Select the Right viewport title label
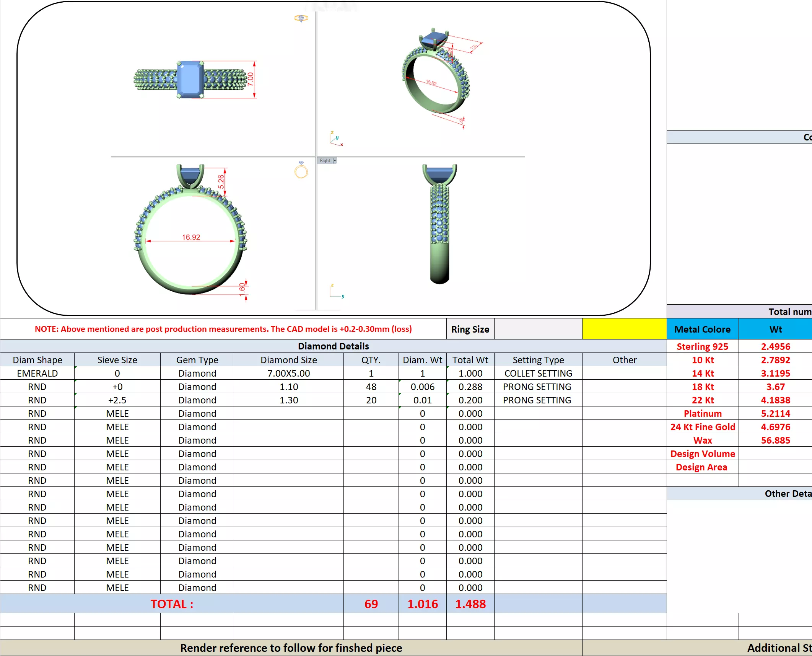 click(x=325, y=161)
